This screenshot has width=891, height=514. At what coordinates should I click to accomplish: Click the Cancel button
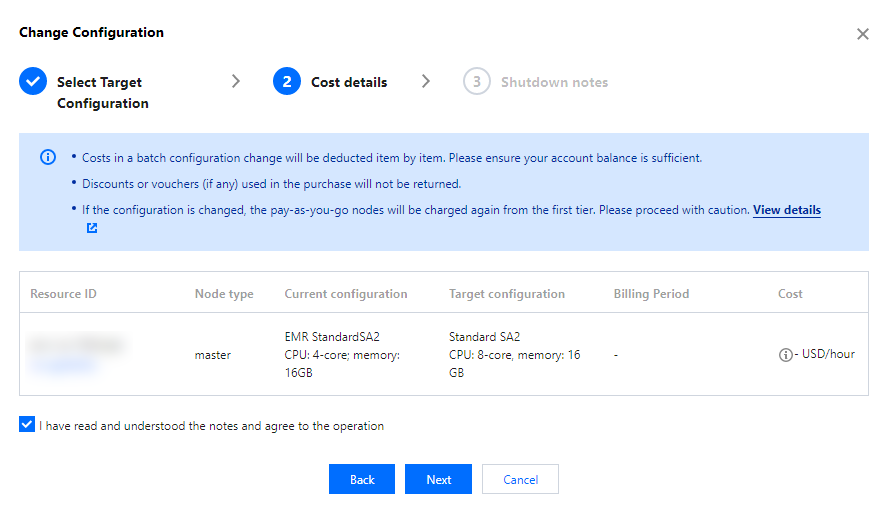pos(520,479)
